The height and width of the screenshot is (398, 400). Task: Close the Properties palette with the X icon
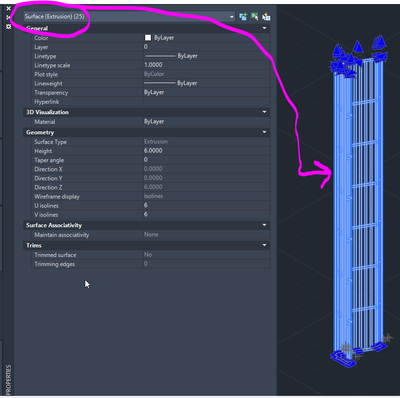tap(9, 8)
